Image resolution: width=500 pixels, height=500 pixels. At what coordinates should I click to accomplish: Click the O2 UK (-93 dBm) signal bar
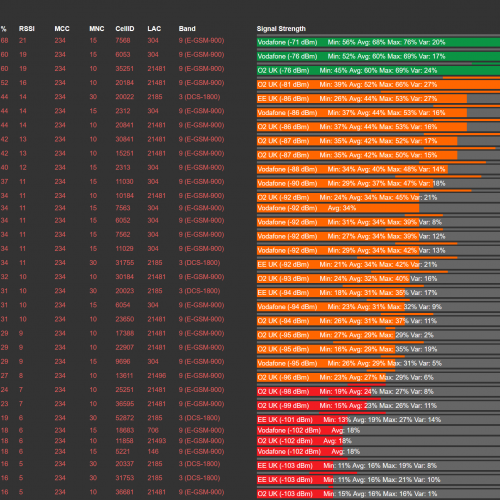333,279
